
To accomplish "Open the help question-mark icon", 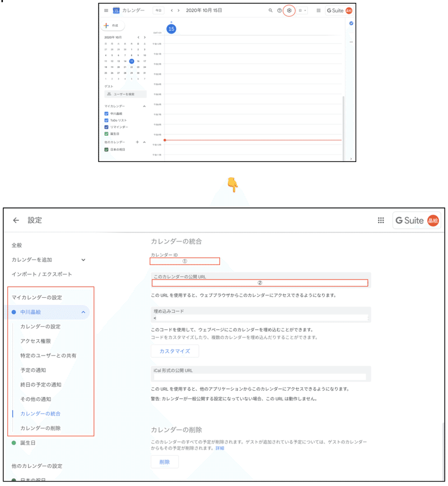I will (279, 11).
